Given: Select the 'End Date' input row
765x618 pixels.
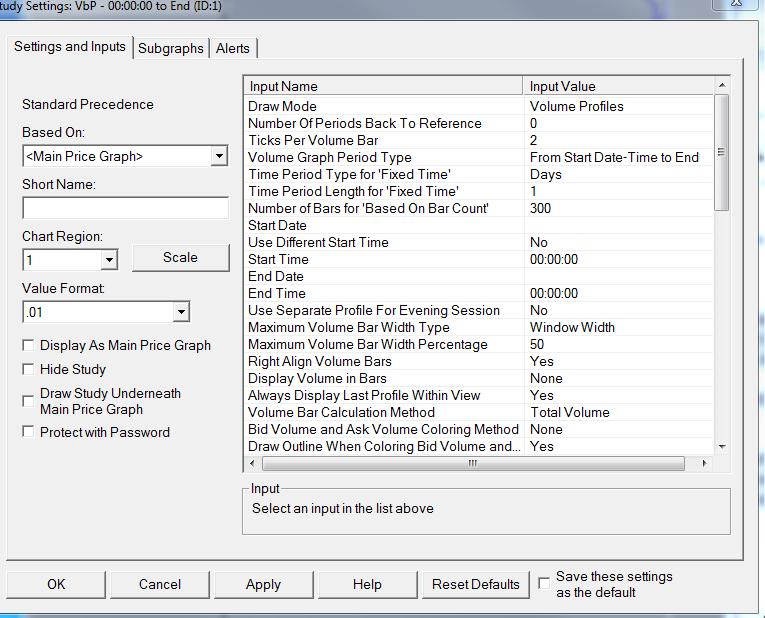Looking at the screenshot, I should tap(479, 277).
